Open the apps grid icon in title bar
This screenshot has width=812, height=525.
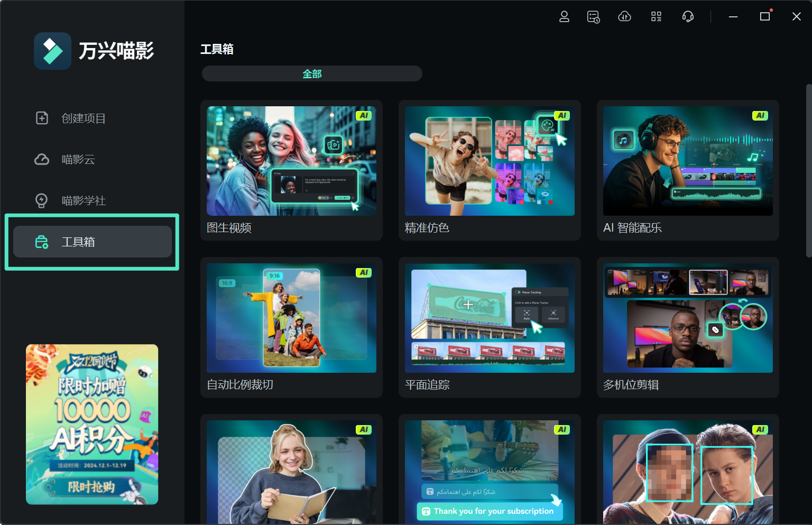click(656, 16)
